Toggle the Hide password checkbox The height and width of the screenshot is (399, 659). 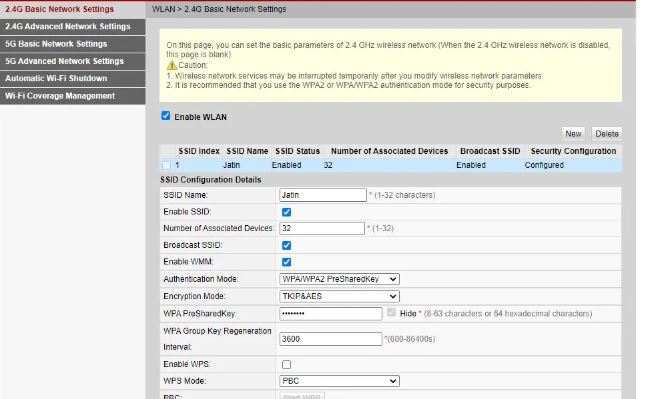point(391,312)
